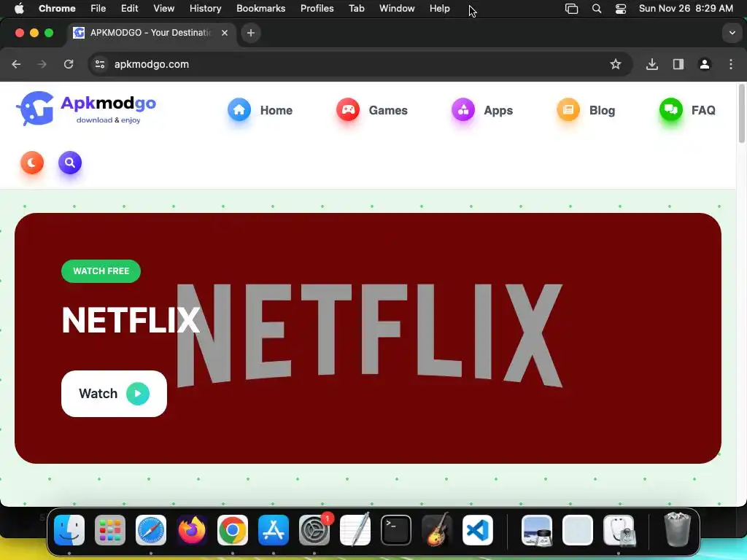Go back with browser back arrow
Viewport: 747px width, 560px height.
16,64
